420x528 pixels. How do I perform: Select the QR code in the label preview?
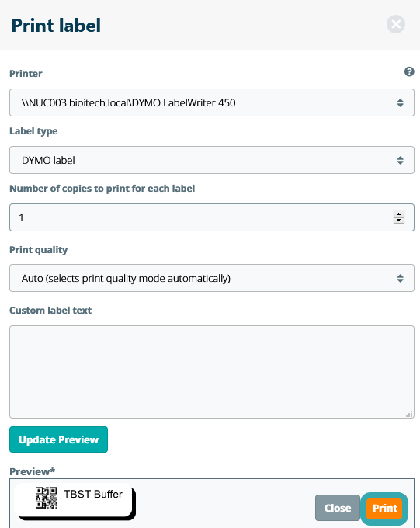click(46, 498)
